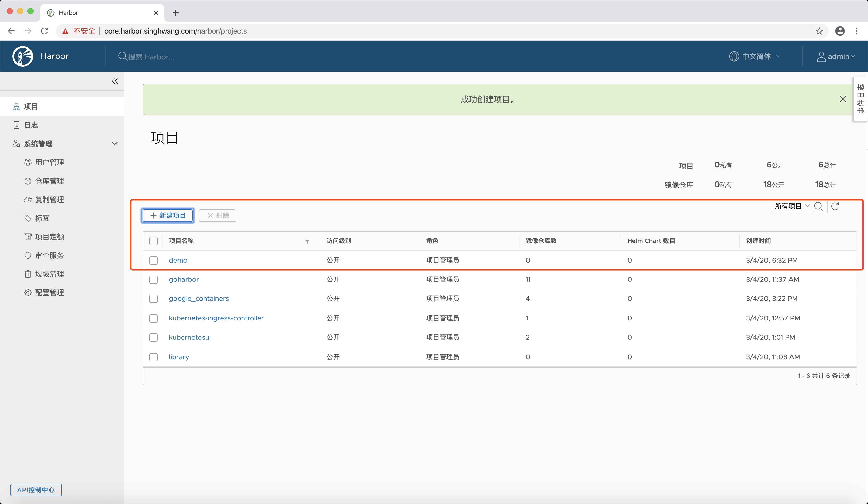This screenshot has width=868, height=504.
Task: Open the 事件日志 side panel tab
Action: pos(860,98)
